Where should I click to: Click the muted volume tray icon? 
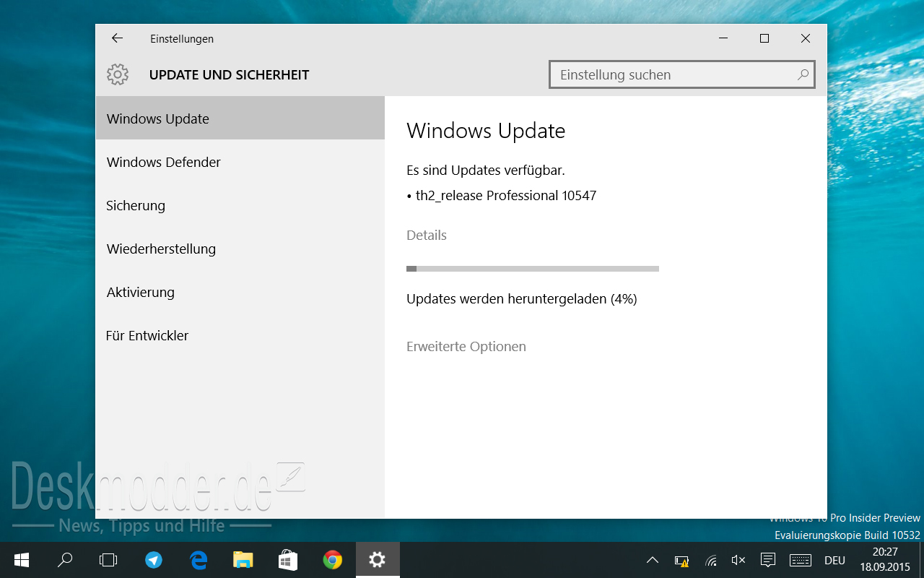[x=738, y=560]
